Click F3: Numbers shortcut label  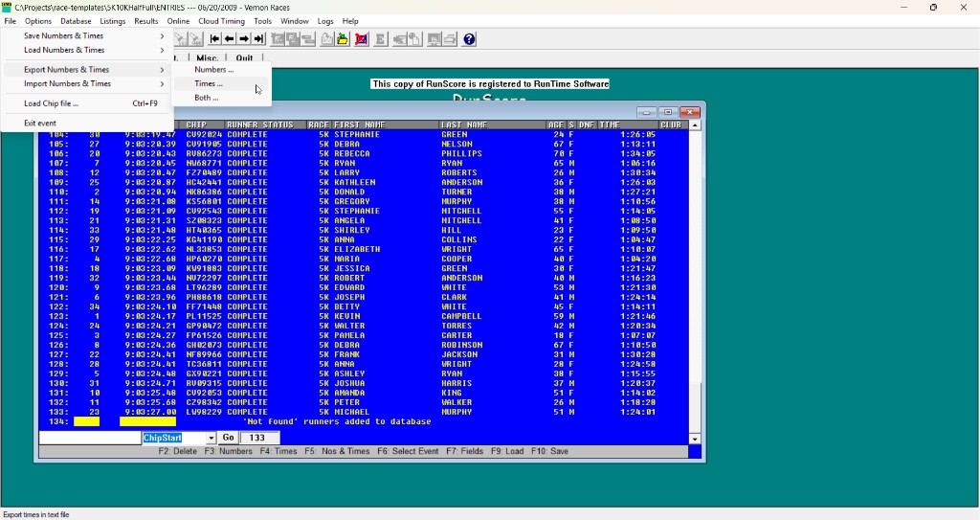[x=228, y=451]
